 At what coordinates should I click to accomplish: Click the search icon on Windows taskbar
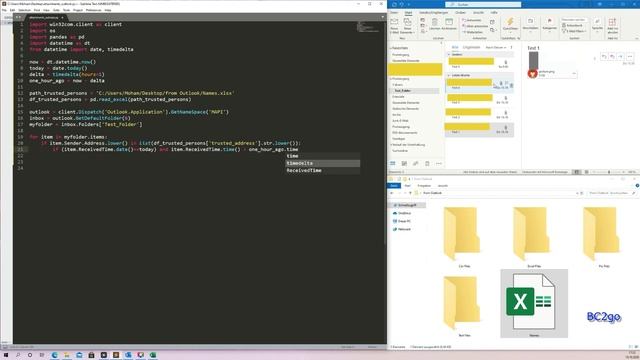(x=18, y=355)
